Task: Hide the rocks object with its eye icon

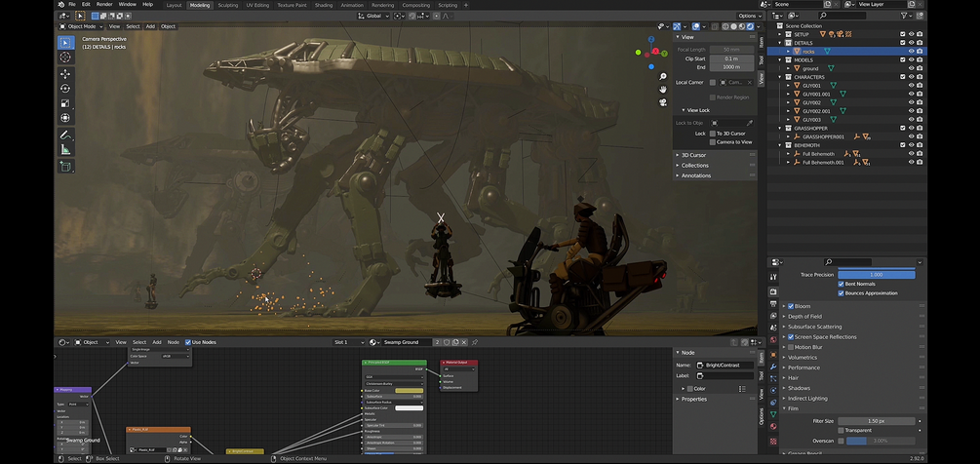Action: point(912,51)
